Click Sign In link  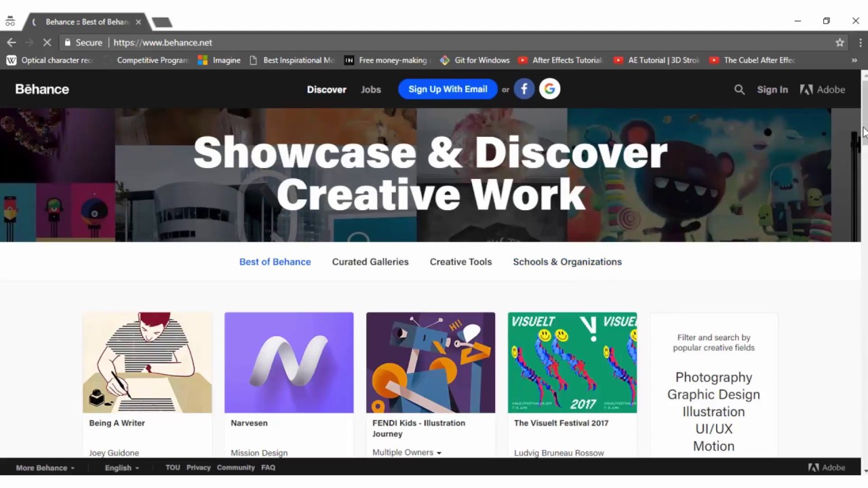coord(772,89)
